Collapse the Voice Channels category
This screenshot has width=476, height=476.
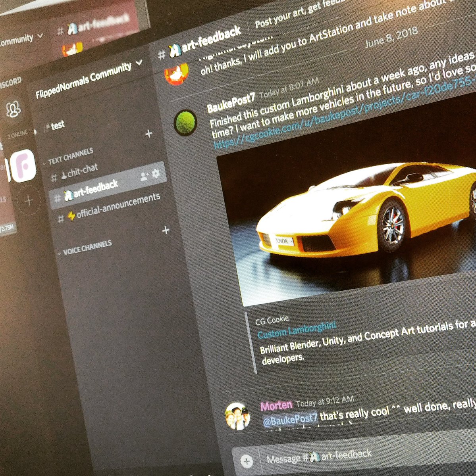click(x=84, y=247)
